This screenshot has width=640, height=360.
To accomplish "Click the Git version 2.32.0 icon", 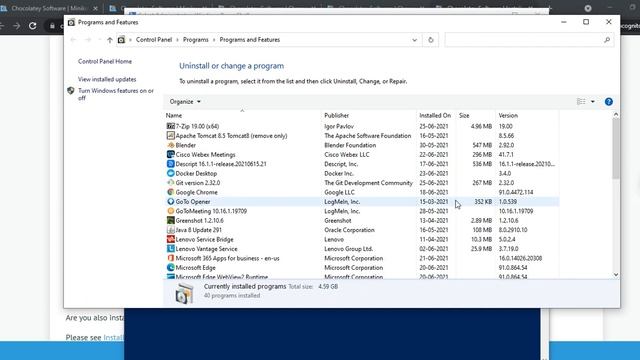I will pos(171,182).
